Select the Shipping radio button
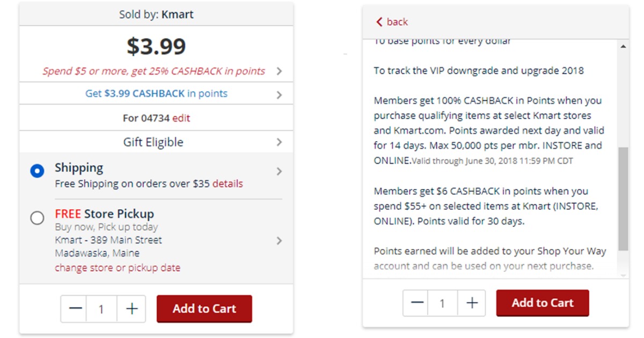 click(x=37, y=172)
